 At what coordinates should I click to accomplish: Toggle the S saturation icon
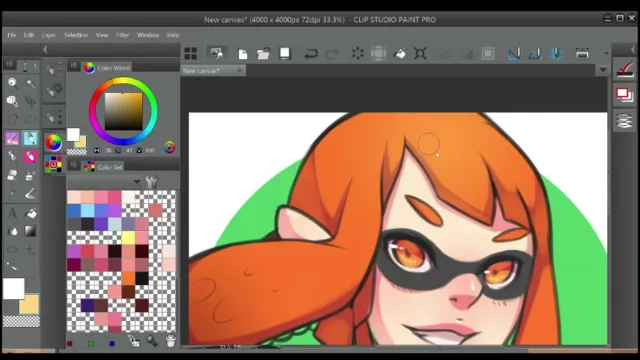pyautogui.click(x=118, y=150)
